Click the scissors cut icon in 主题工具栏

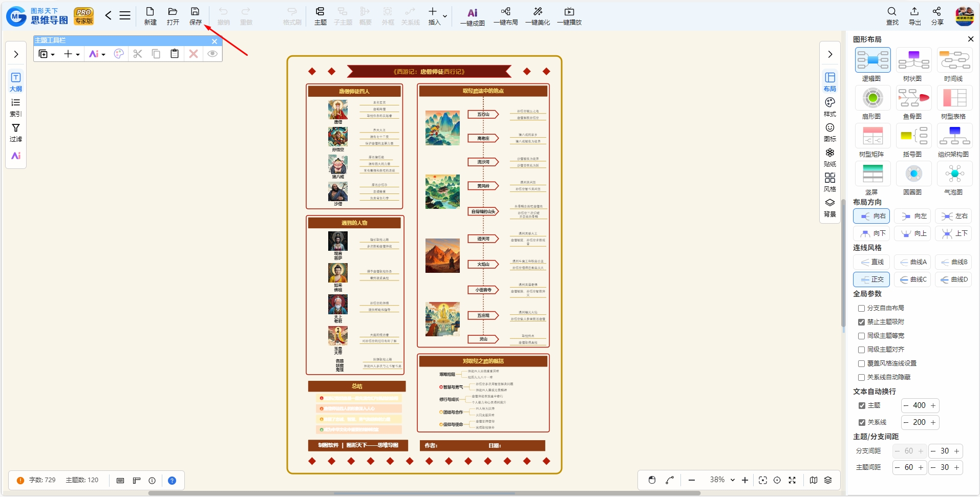tap(137, 54)
